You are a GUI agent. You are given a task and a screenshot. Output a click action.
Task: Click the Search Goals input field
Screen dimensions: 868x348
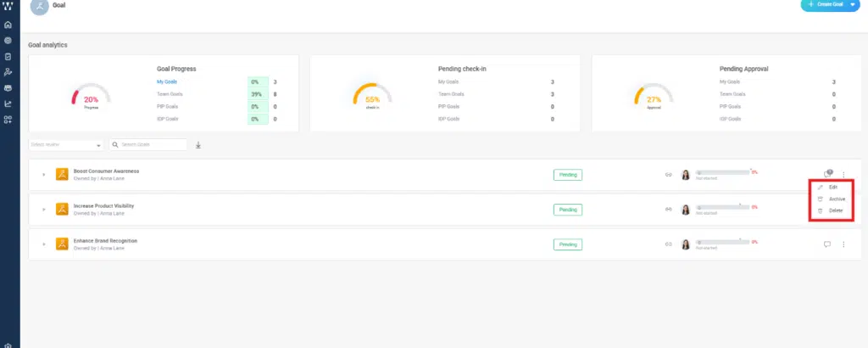153,145
